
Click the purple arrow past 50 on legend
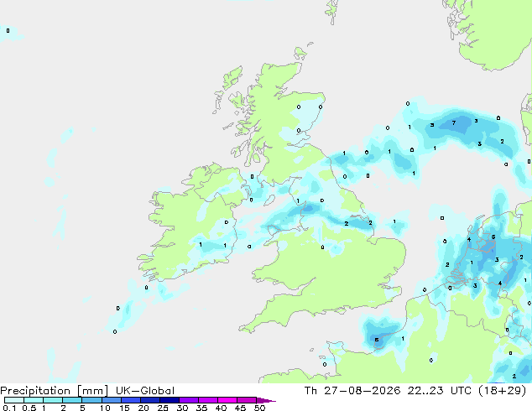pos(266,400)
